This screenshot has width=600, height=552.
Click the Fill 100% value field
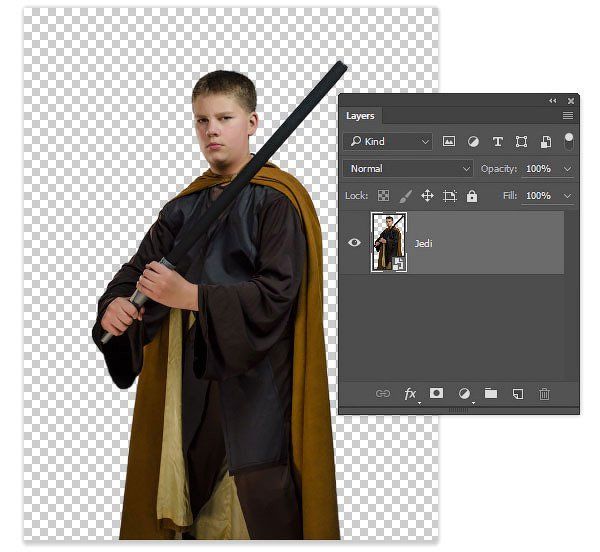539,196
